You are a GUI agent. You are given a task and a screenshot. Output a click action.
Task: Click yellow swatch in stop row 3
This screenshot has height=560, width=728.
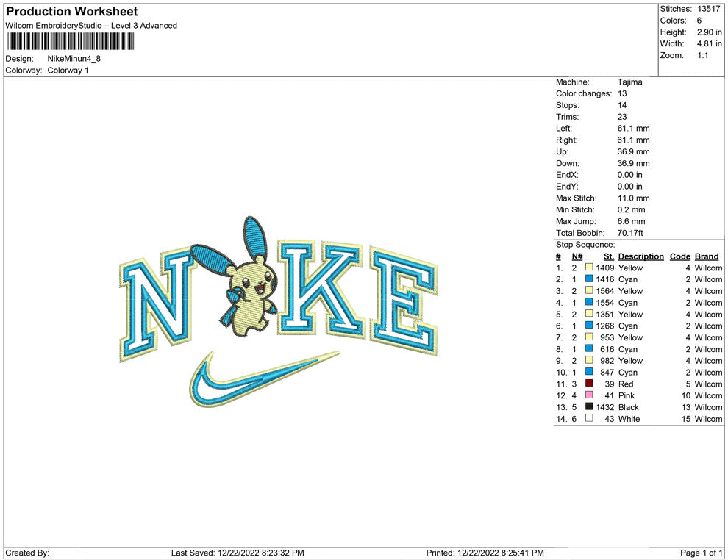click(589, 290)
